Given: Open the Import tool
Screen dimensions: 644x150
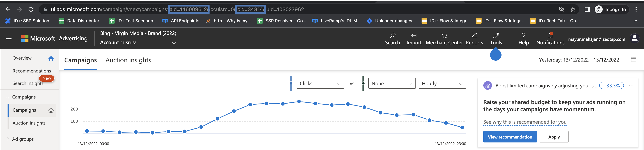Looking at the screenshot, I should pos(414,39).
